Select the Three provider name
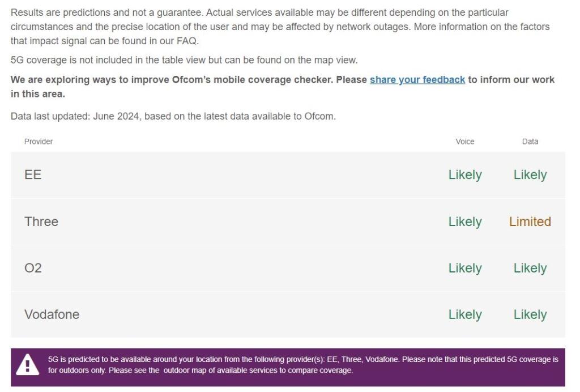580x392 pixels. (41, 221)
